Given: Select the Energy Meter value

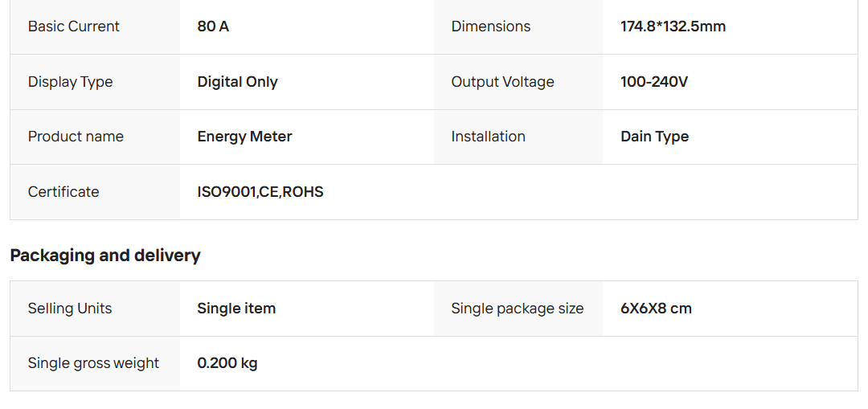Looking at the screenshot, I should click(244, 137).
